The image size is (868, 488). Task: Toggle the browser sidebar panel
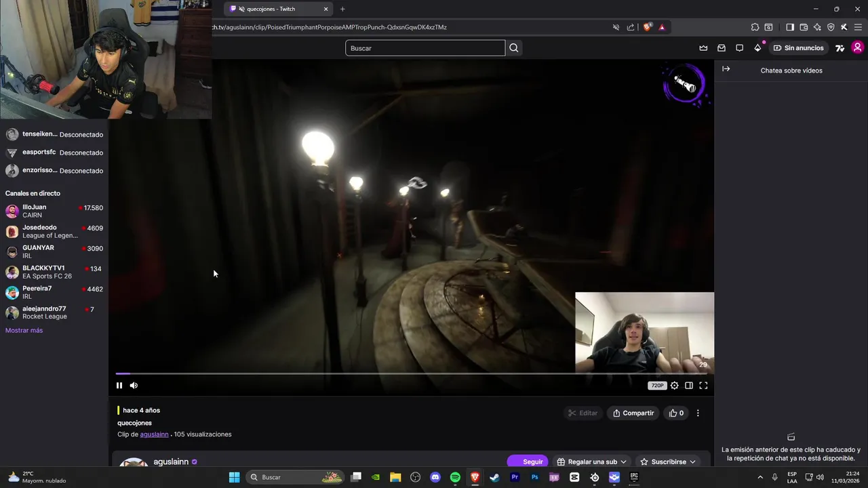click(790, 27)
